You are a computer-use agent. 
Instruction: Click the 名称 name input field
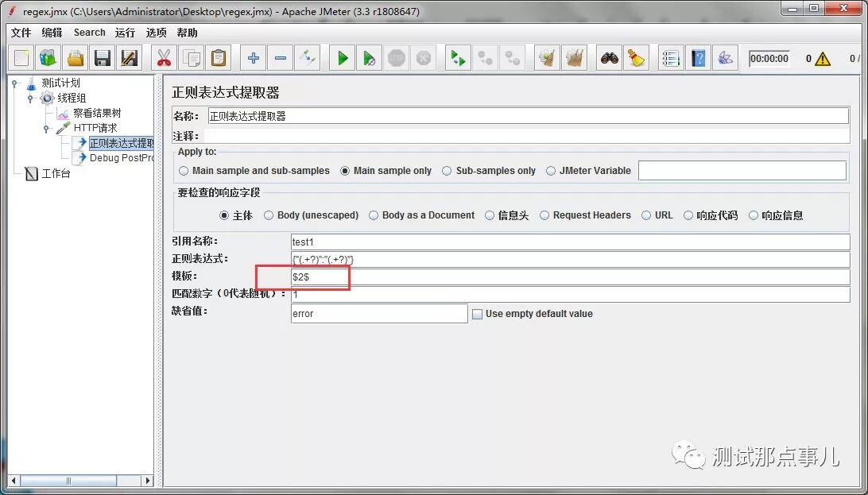[528, 116]
